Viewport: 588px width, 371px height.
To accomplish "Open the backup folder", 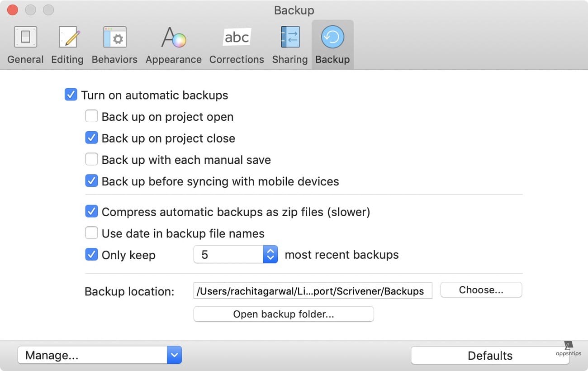I will point(284,314).
